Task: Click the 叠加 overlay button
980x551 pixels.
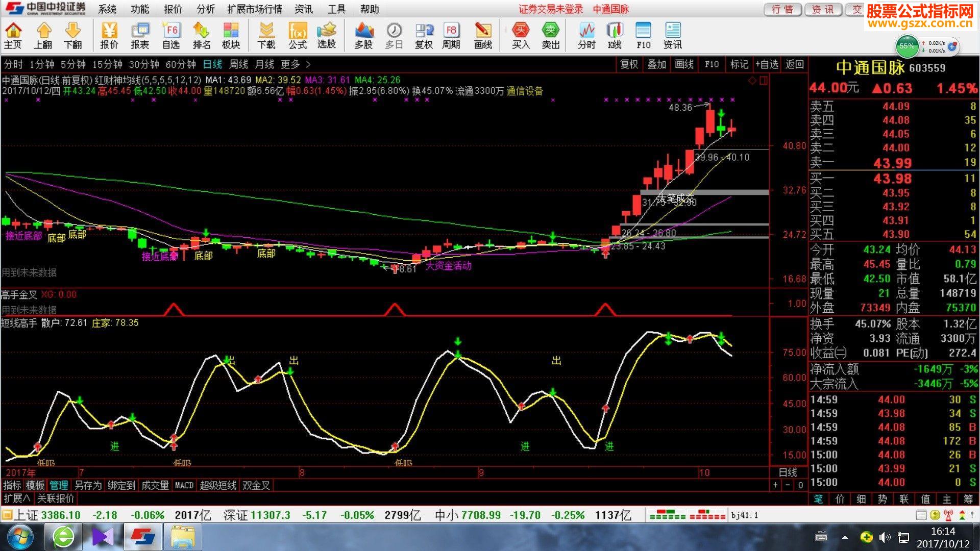Action: tap(656, 64)
